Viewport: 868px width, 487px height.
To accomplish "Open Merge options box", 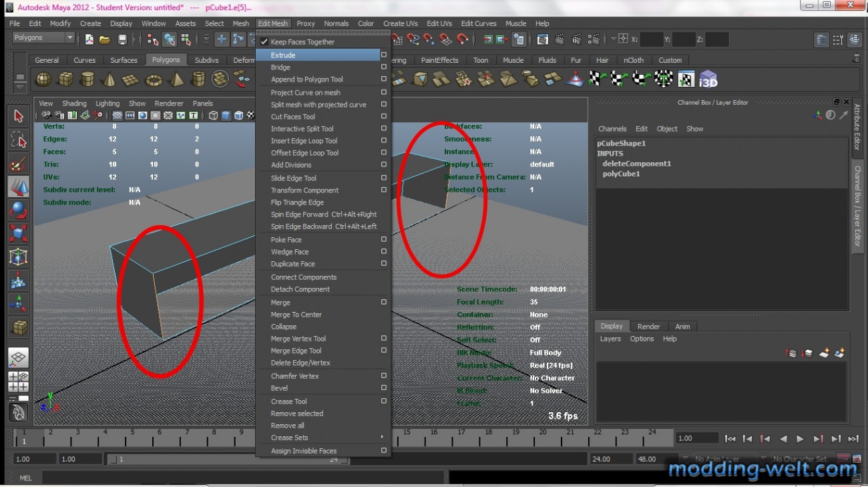I will [x=384, y=302].
